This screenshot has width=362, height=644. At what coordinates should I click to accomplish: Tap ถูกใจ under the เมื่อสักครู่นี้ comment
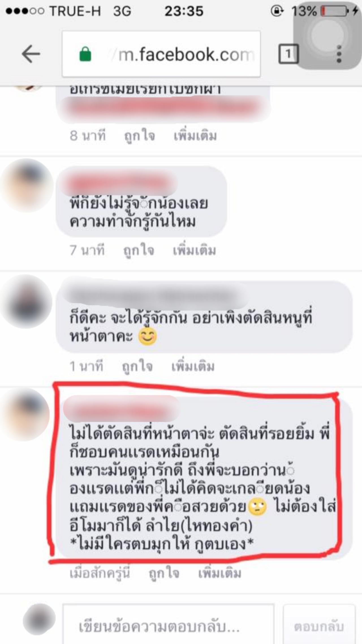point(164,573)
